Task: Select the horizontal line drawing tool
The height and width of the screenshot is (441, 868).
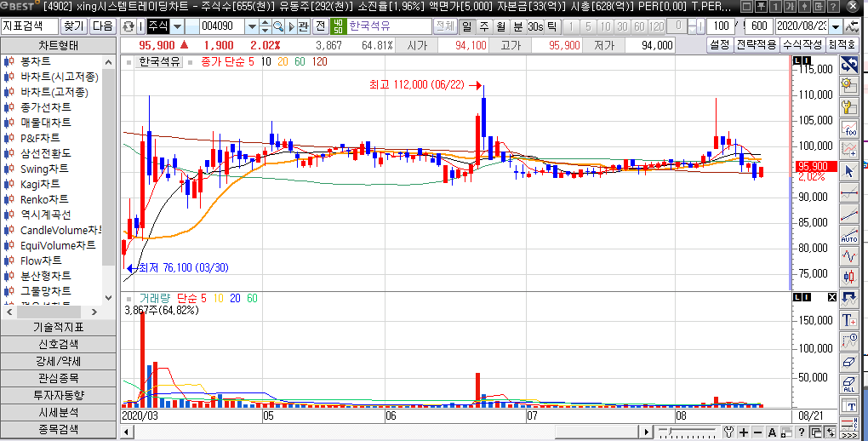Action: (848, 192)
